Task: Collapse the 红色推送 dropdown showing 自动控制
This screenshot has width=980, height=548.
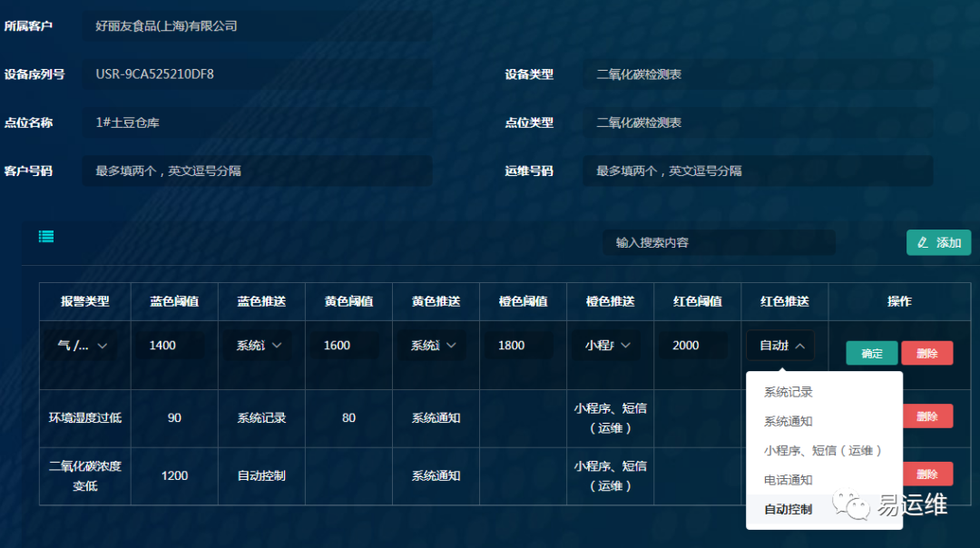Action: pyautogui.click(x=799, y=346)
